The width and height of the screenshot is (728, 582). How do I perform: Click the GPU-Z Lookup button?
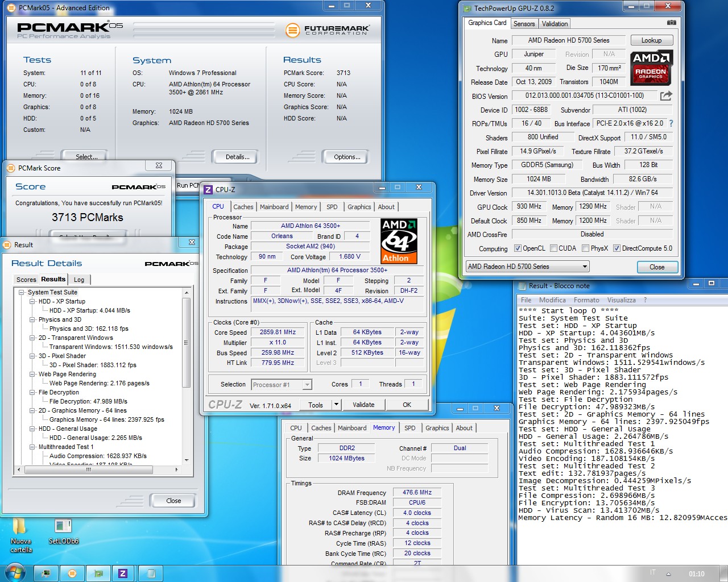[x=652, y=40]
